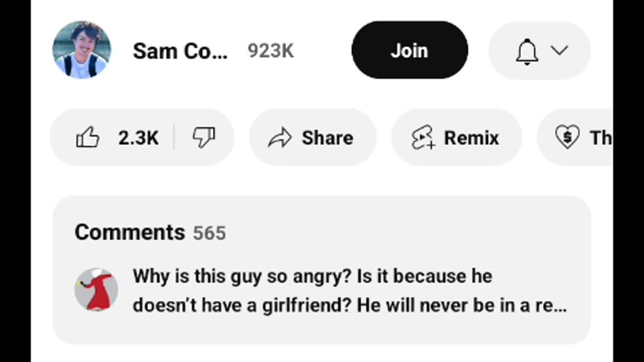Click the thumbs-down dislike icon

(204, 137)
